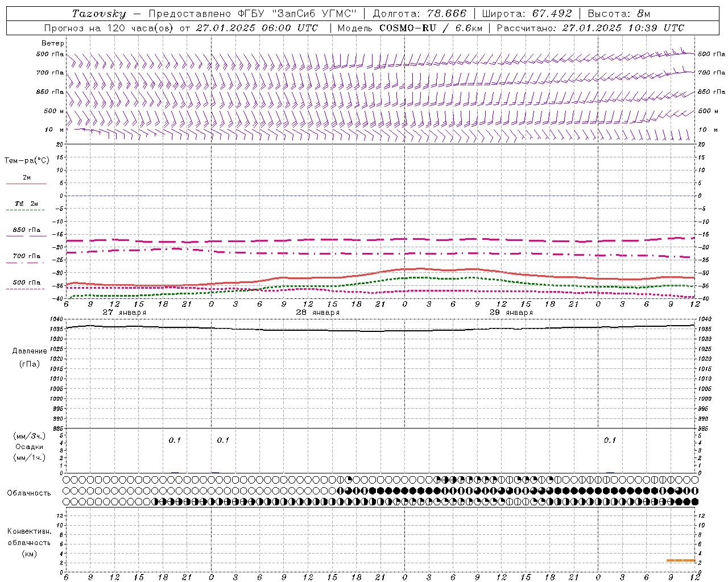This screenshot has width=728, height=582.
Task: Click the 500 гПа temperature legend entry
Action: 27,282
